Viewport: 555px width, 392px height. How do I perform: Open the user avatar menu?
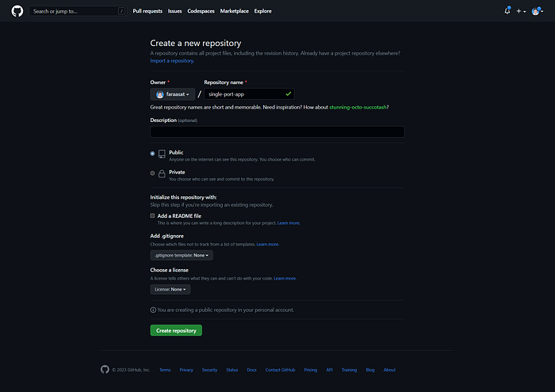(x=537, y=11)
